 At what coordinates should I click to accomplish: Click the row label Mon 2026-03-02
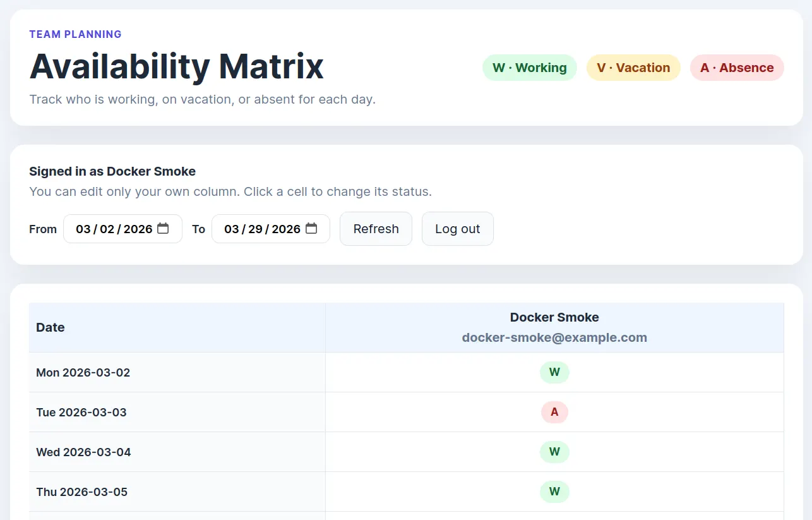(x=83, y=372)
